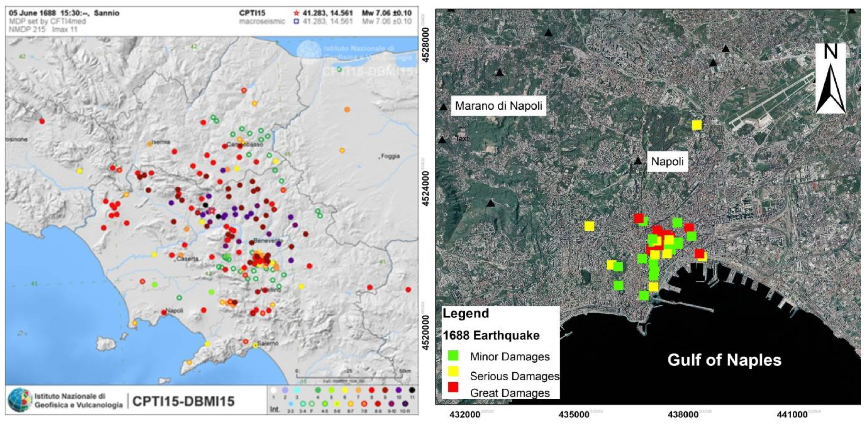This screenshot has height=428, width=868.
Task: Click the Napoli map label
Action: 667,161
